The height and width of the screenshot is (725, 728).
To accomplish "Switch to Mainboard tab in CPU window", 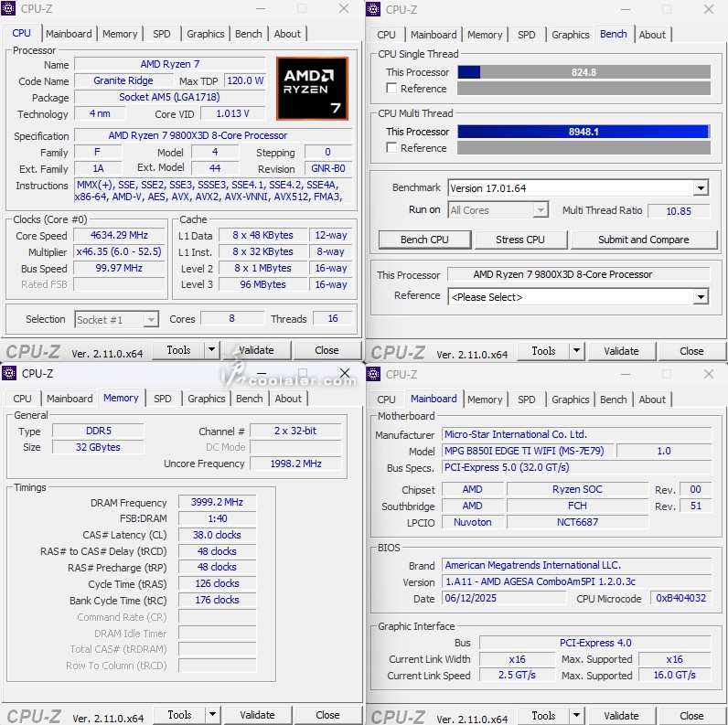I will pyautogui.click(x=69, y=34).
